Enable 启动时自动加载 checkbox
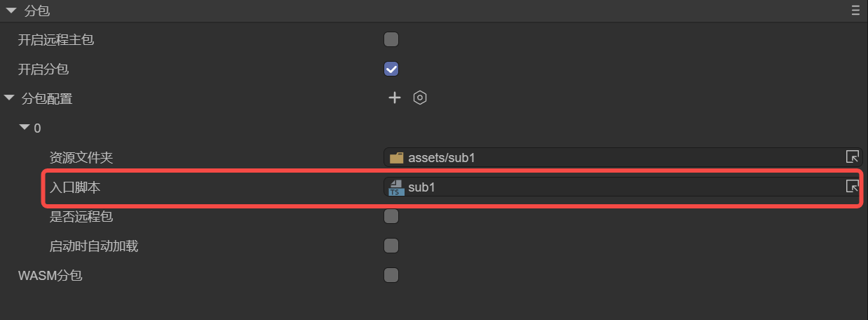 391,246
